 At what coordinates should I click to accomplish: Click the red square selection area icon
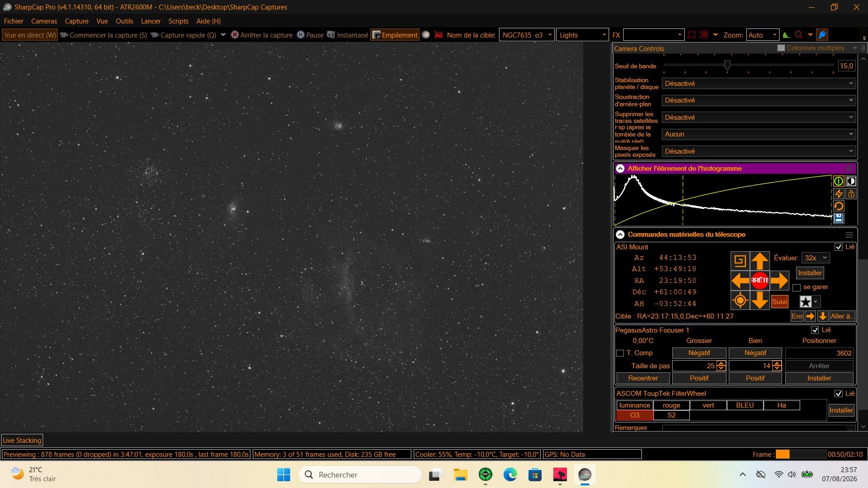[692, 35]
